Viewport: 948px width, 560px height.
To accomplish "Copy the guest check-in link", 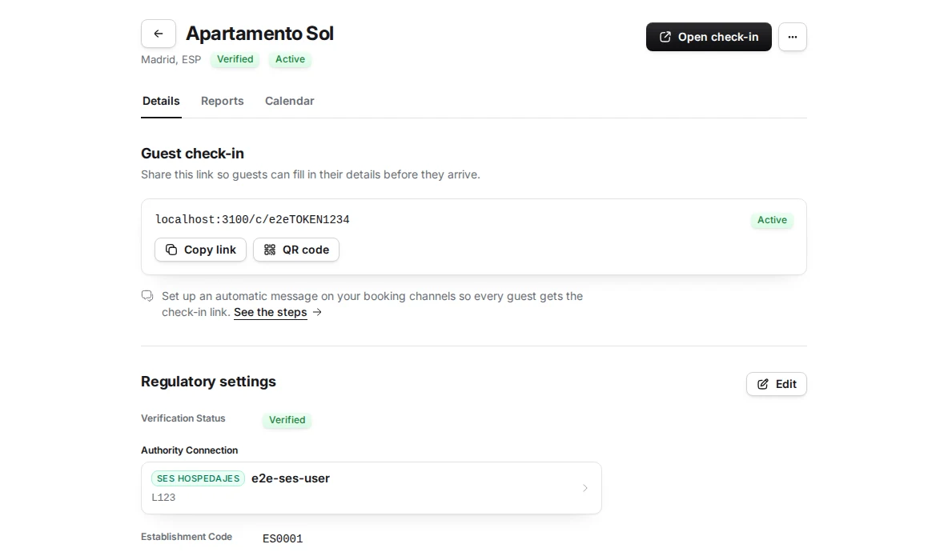I will [200, 250].
